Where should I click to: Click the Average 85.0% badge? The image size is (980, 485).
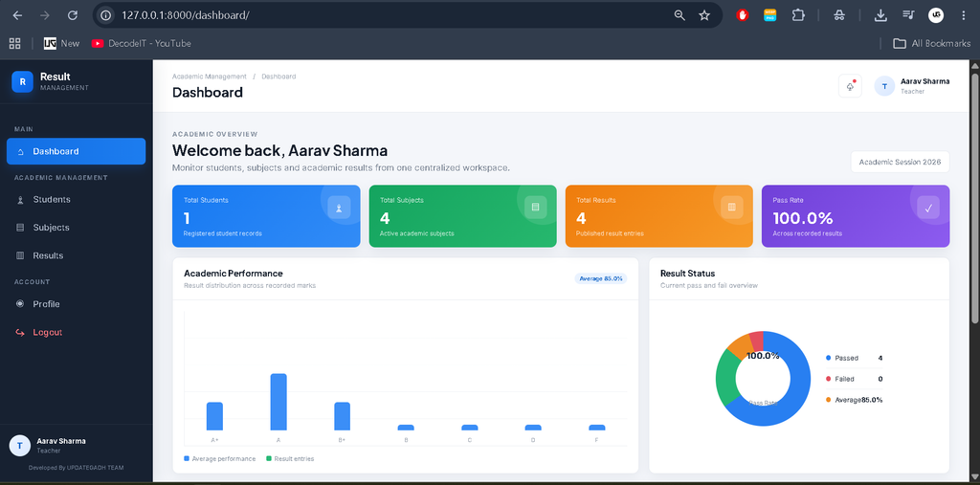coord(601,278)
